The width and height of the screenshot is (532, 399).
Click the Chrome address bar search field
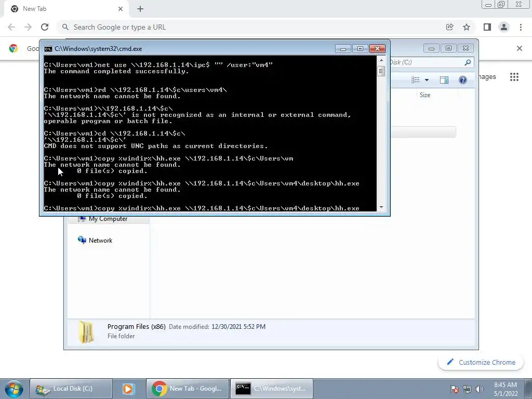[x=251, y=27]
